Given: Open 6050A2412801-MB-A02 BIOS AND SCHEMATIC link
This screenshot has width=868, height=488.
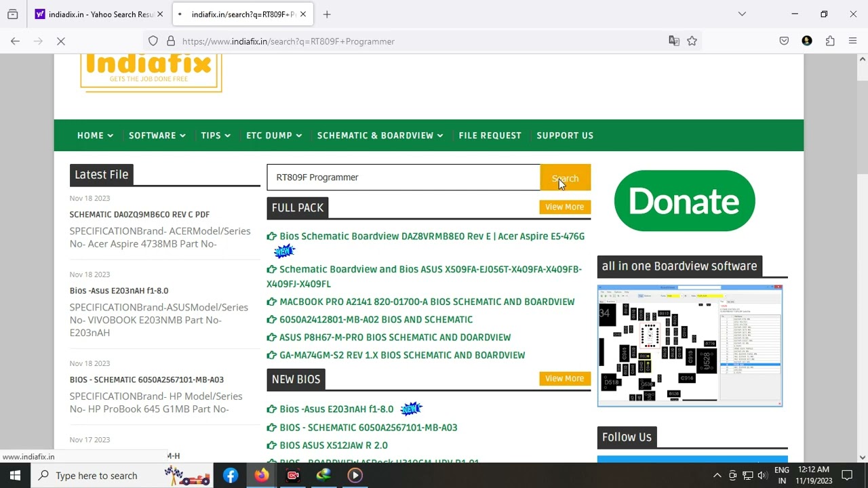Looking at the screenshot, I should click(x=376, y=319).
